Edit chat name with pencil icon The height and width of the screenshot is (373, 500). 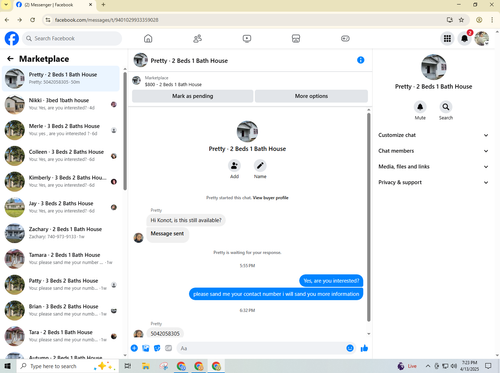point(260,166)
